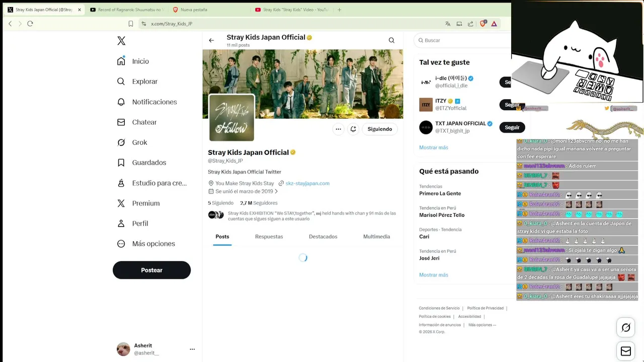Click the Brave Shields lion icon
Screen dimensions: 644x362
(484, 24)
